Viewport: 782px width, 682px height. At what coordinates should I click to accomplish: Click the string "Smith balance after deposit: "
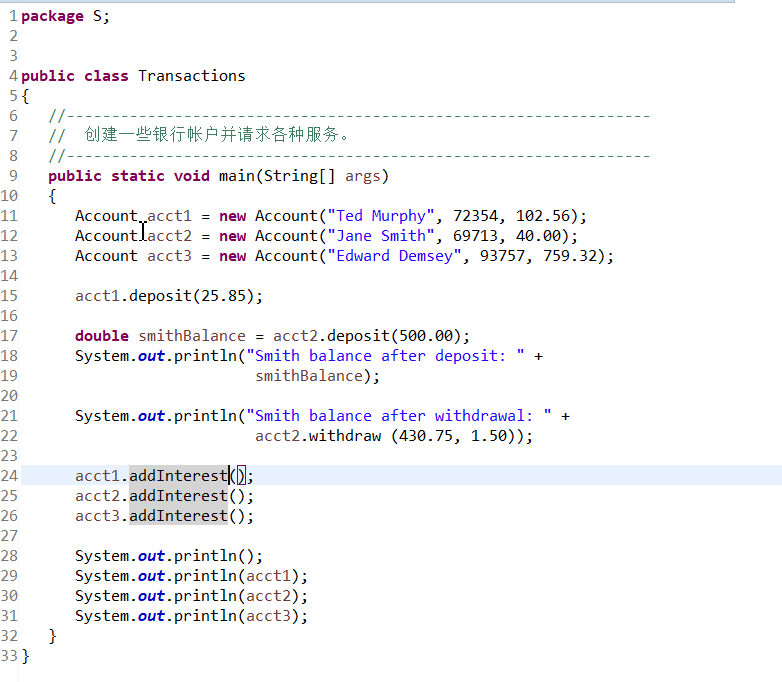point(385,356)
